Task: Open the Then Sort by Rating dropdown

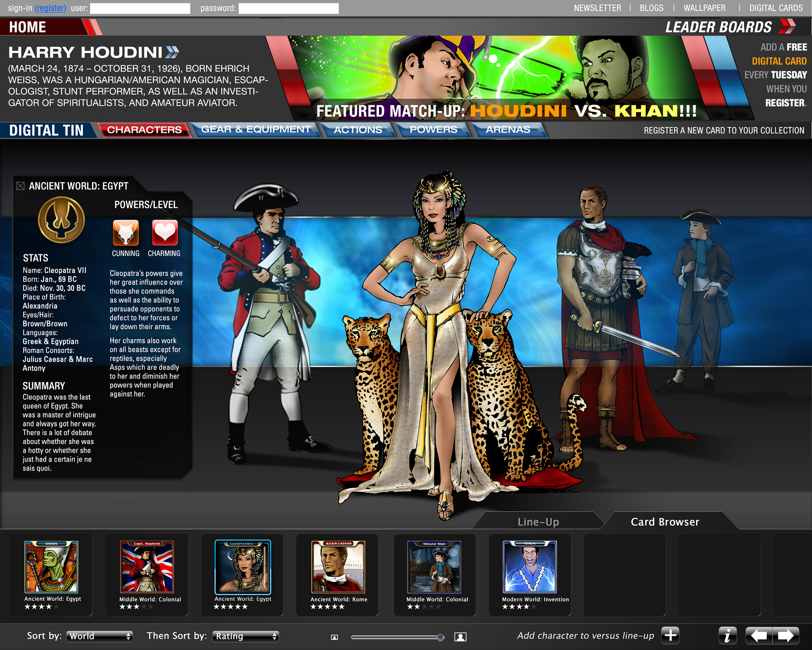Action: pyautogui.click(x=246, y=636)
